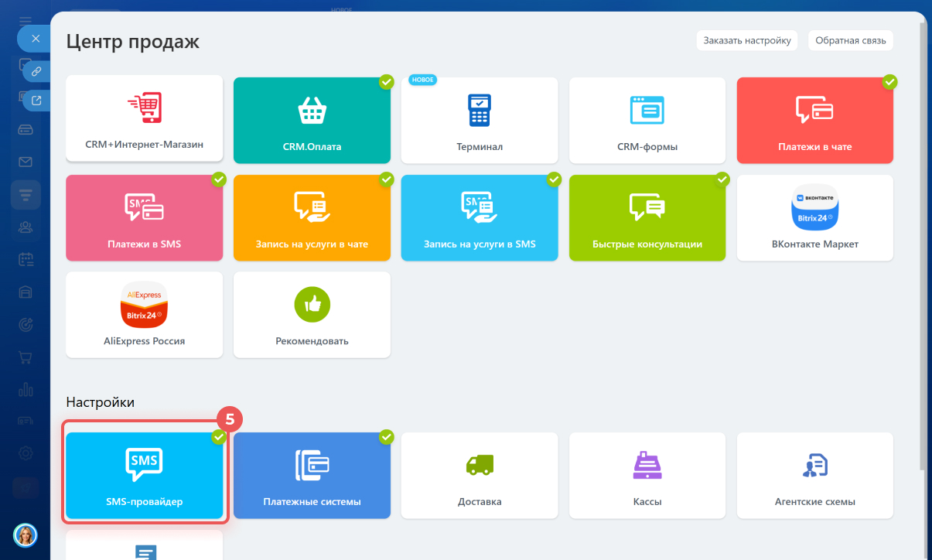The image size is (932, 560).
Task: Click user avatar in bottom-left corner
Action: (x=26, y=534)
